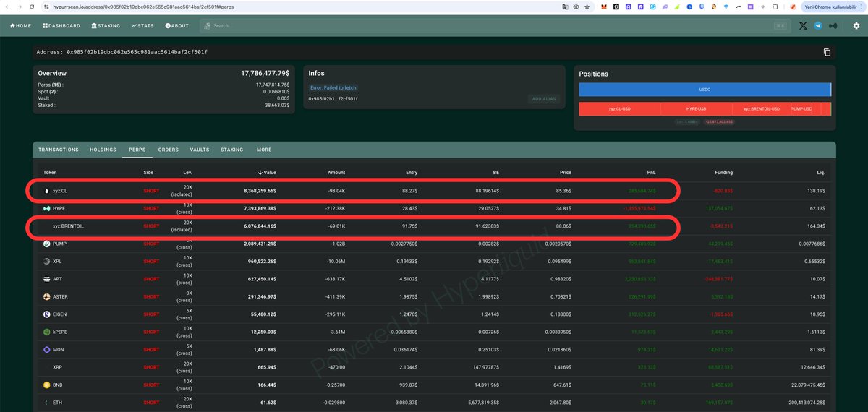The width and height of the screenshot is (868, 412).
Task: Sort by the PnL column header
Action: click(x=651, y=172)
